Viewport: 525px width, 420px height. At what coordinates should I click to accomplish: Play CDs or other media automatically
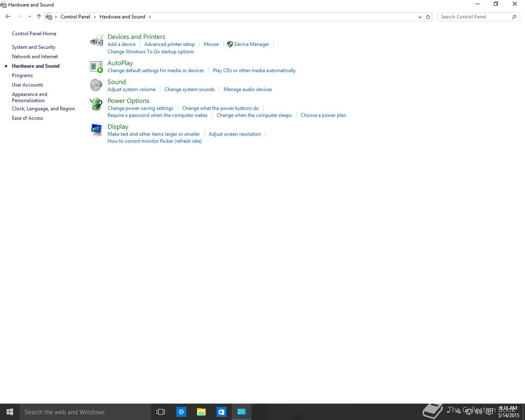pyautogui.click(x=254, y=71)
